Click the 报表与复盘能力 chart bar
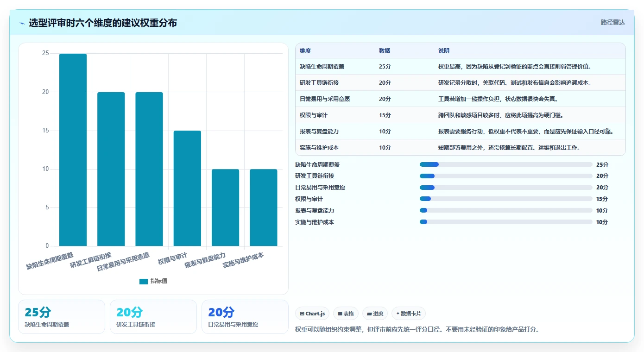Image resolution: width=644 pixels, height=352 pixels. [226, 207]
